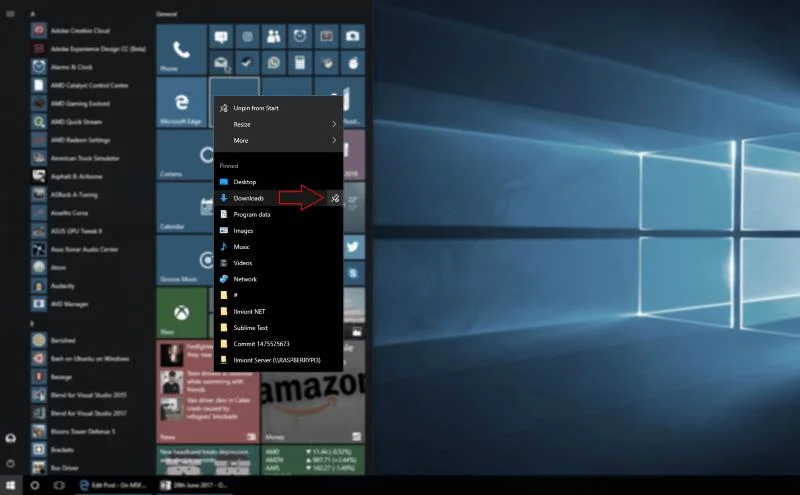Open pinned Network location
800x495 pixels.
click(x=278, y=279)
